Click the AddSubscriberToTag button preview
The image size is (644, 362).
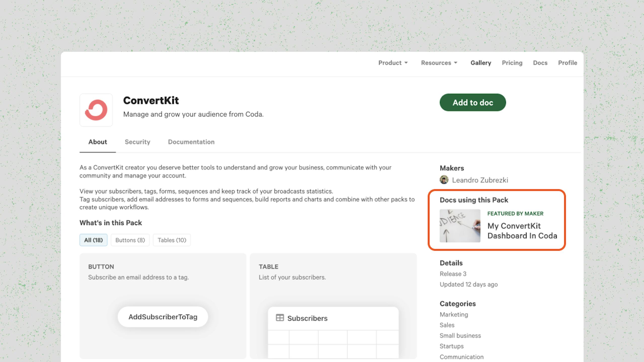[163, 317]
